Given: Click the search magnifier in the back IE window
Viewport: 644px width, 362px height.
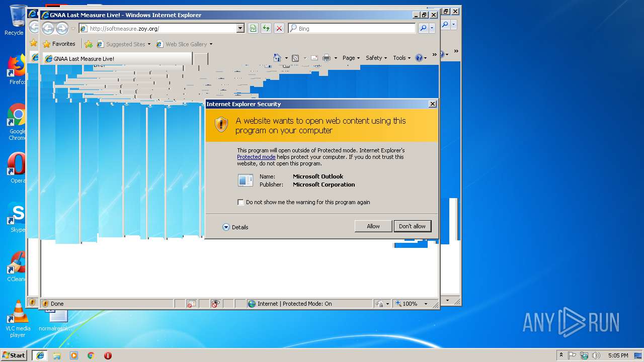Looking at the screenshot, I should [x=445, y=24].
